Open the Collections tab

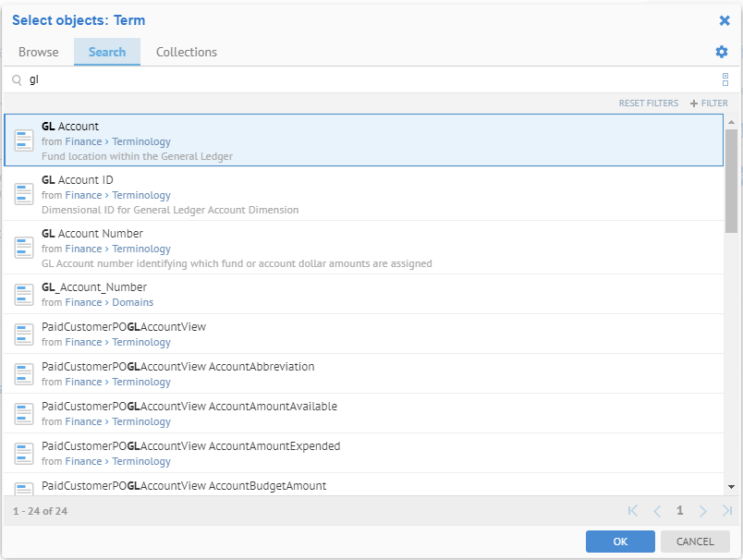[187, 52]
